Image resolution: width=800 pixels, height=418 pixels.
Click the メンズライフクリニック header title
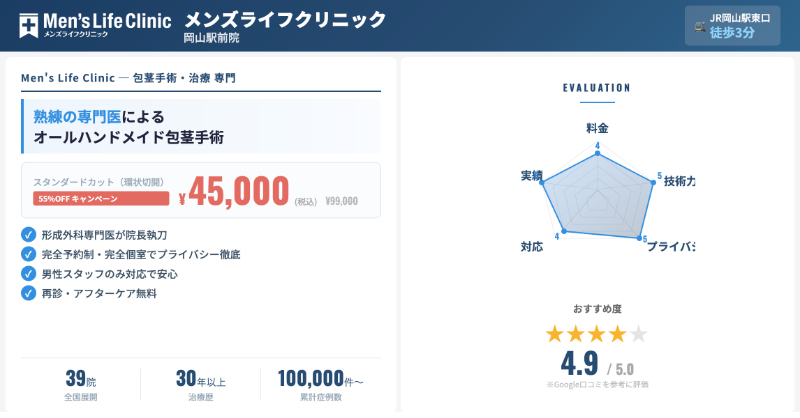(x=284, y=19)
